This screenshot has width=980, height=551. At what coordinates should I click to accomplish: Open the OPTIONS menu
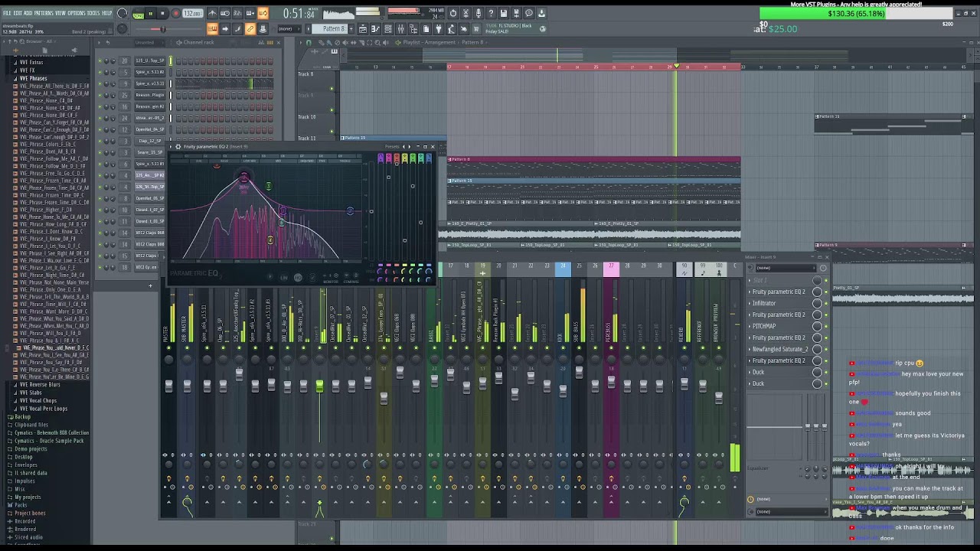[77, 13]
